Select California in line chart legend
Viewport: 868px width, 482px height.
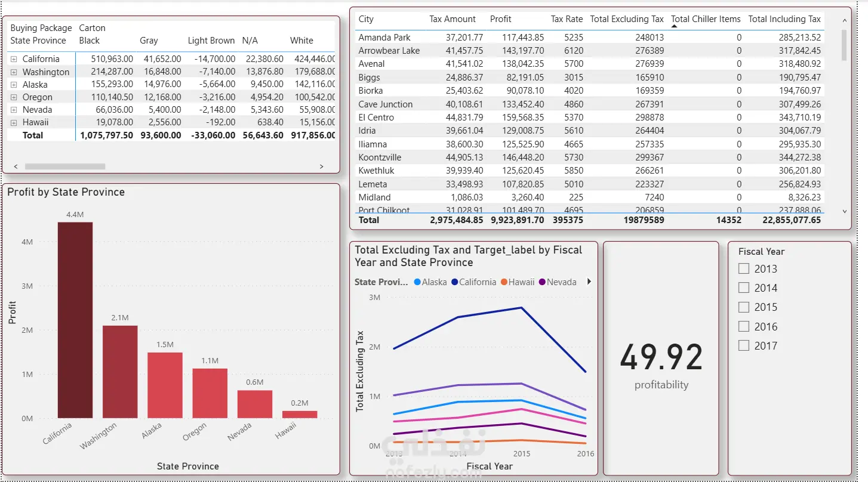pos(474,282)
